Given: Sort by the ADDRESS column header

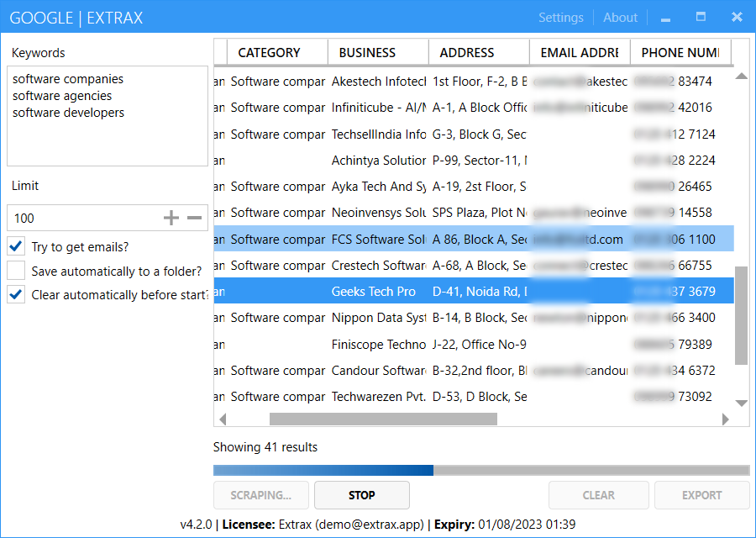Looking at the screenshot, I should tap(480, 52).
